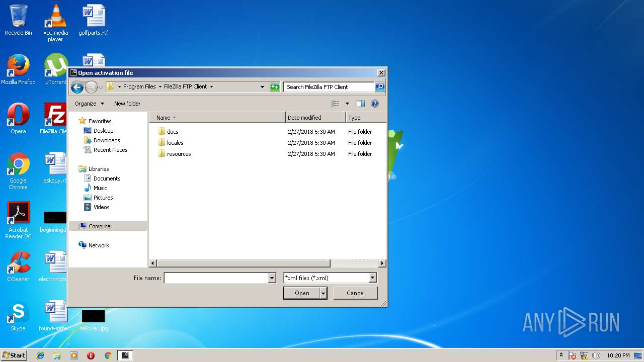Click the horizontal scrollbar in file list

pyautogui.click(x=244, y=263)
